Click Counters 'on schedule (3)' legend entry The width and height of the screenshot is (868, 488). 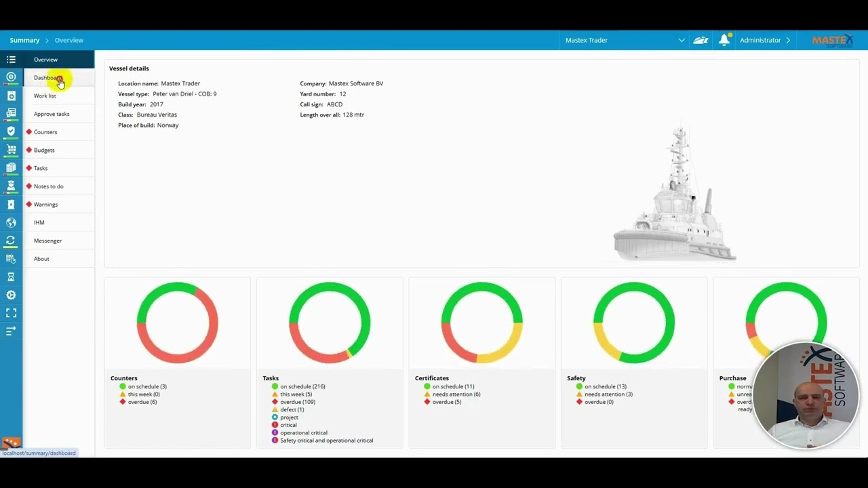coord(143,386)
